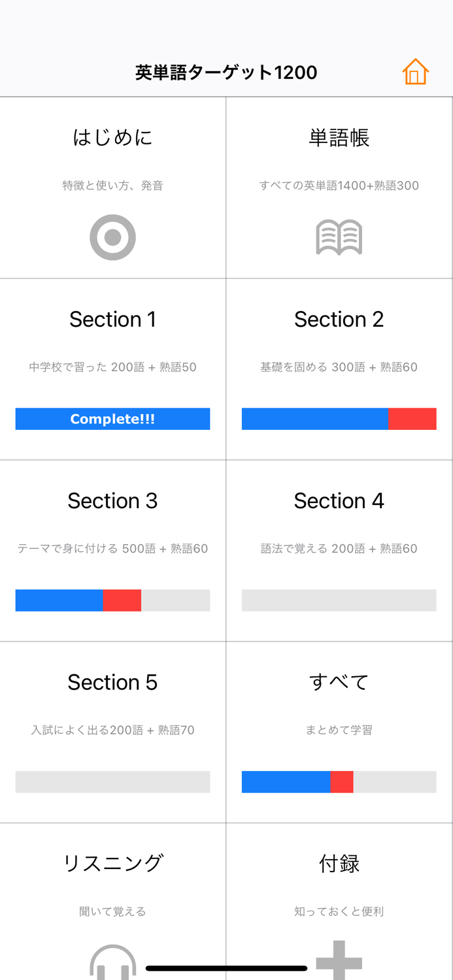The height and width of the screenshot is (980, 453).
Task: Select the target icon under はじめに
Action: tap(112, 237)
